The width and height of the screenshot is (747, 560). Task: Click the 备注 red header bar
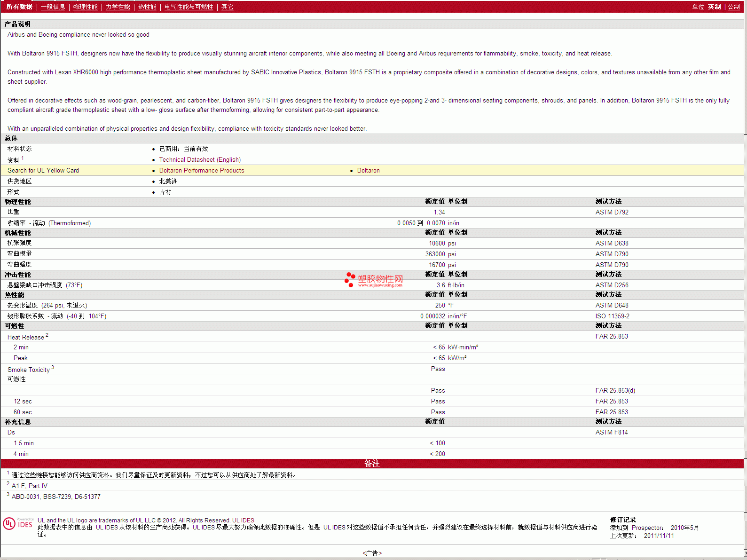(x=372, y=464)
